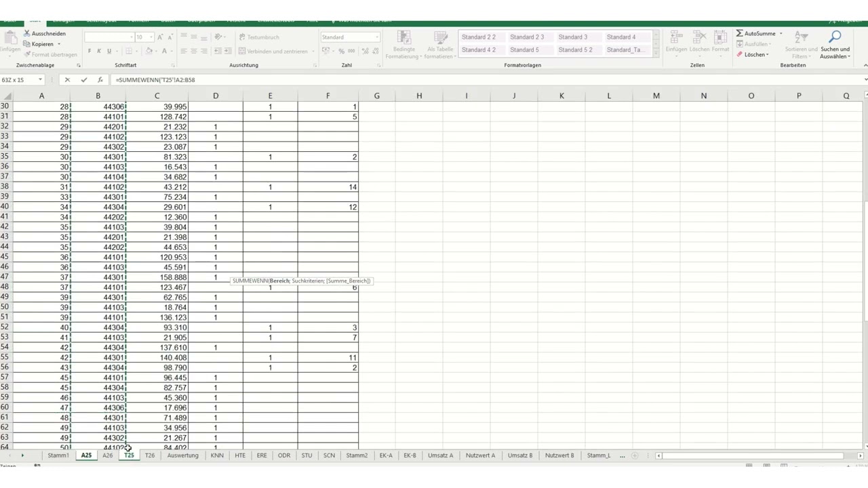The image size is (868, 488).
Task: Open Bedingte Formatierung menu
Action: 403,44
